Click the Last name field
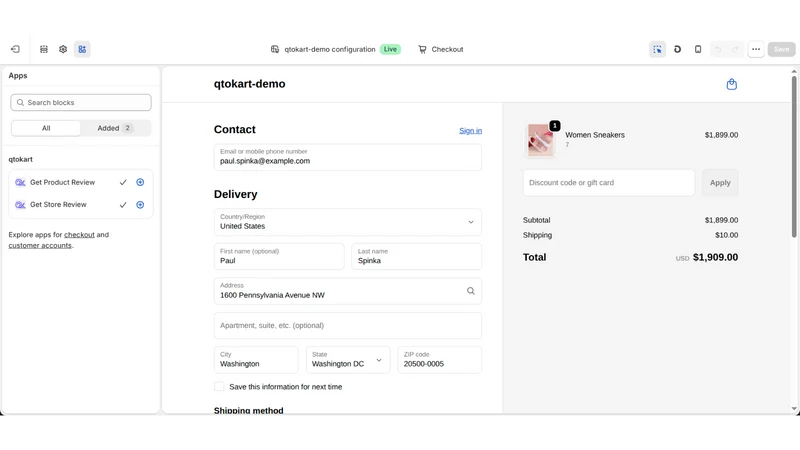Image resolution: width=800 pixels, height=450 pixels. click(x=416, y=256)
